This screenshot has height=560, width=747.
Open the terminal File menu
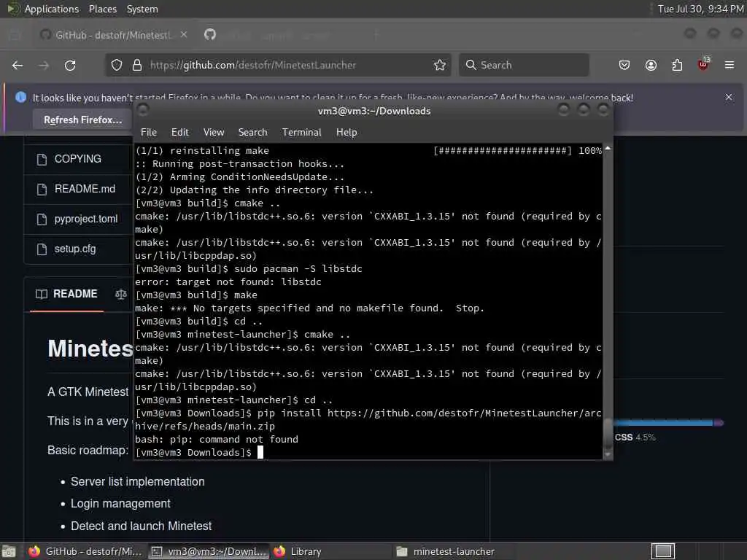(149, 133)
